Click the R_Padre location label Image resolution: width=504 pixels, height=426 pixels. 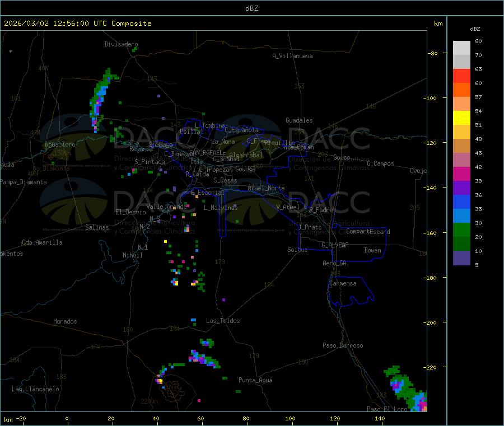click(x=321, y=210)
